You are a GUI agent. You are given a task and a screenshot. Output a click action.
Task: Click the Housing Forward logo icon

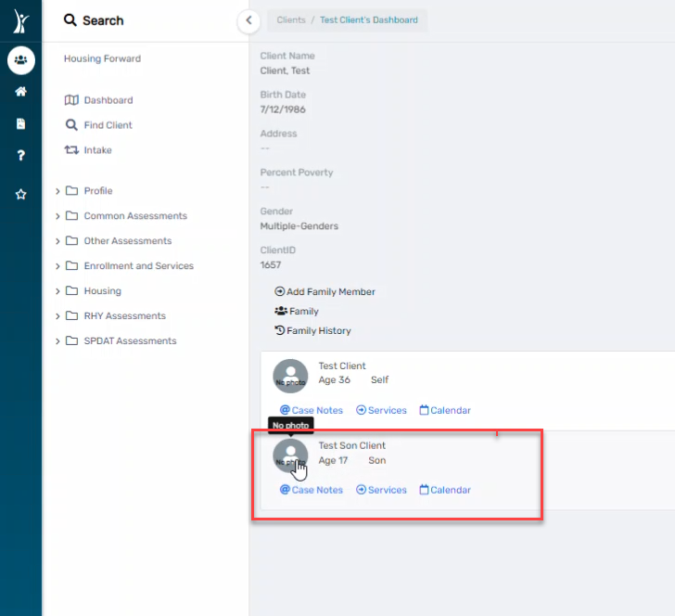pyautogui.click(x=20, y=20)
